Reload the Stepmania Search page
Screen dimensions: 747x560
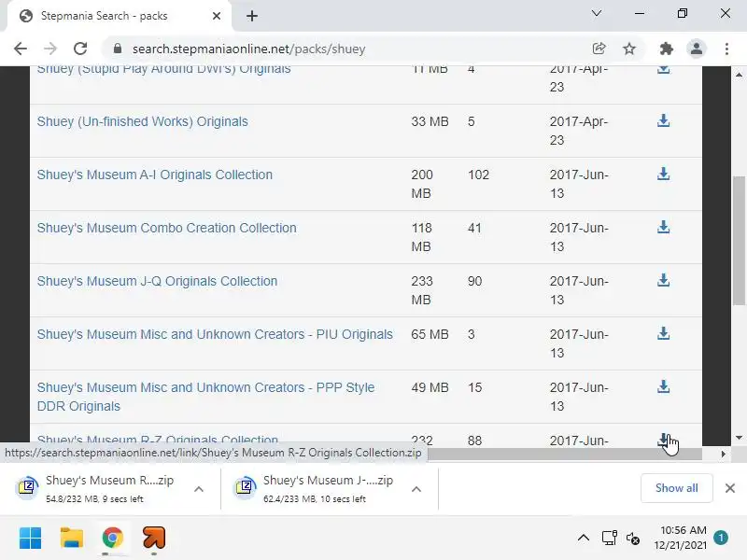coord(80,49)
